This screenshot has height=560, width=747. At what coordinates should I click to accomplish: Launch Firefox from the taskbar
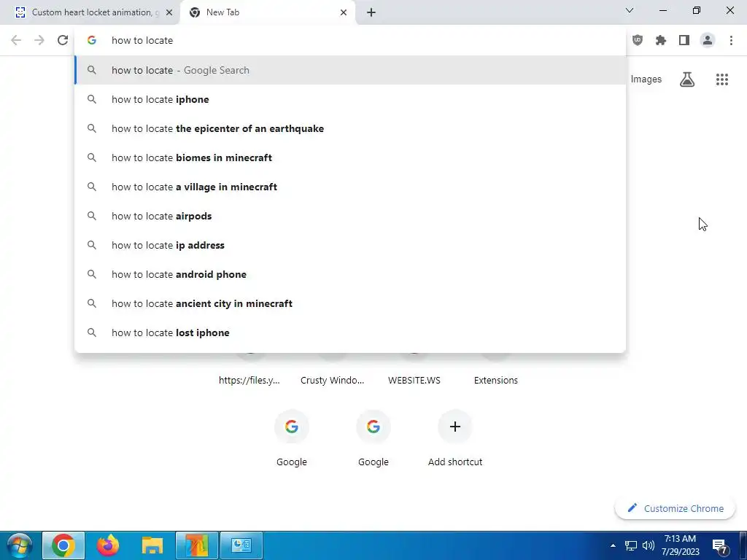108,545
